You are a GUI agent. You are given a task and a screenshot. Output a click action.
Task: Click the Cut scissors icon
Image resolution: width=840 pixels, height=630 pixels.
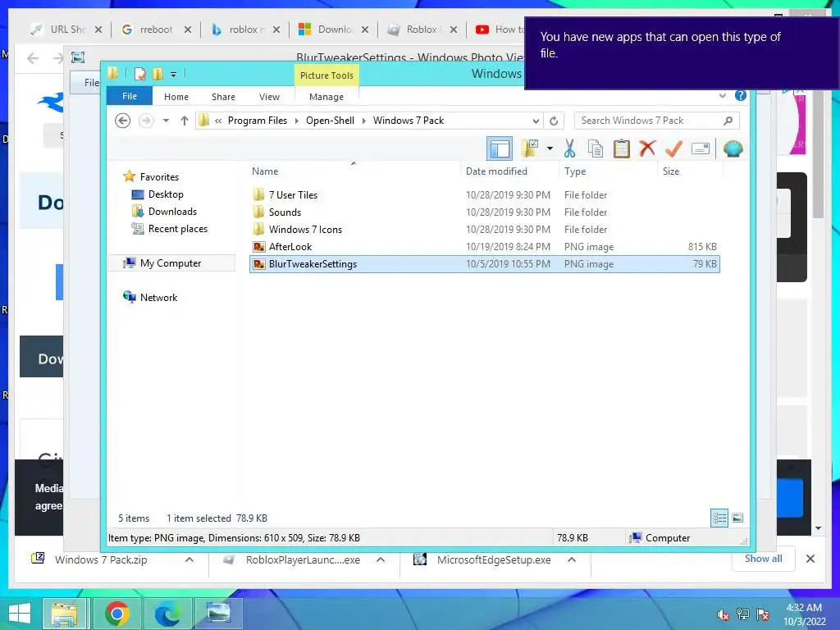coord(569,148)
